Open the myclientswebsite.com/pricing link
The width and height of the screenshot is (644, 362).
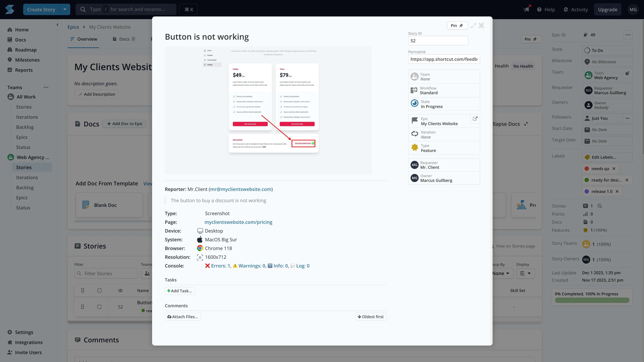tap(238, 222)
